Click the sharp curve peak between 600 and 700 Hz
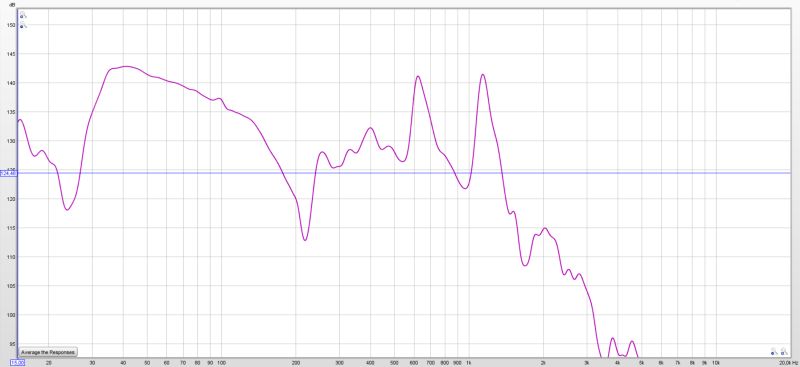The height and width of the screenshot is (367, 800). [x=418, y=77]
